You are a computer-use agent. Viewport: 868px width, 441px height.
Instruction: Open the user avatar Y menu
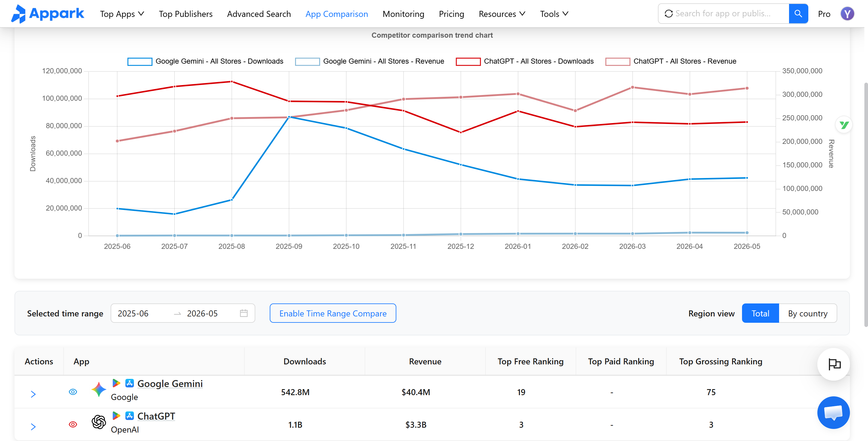(x=847, y=14)
